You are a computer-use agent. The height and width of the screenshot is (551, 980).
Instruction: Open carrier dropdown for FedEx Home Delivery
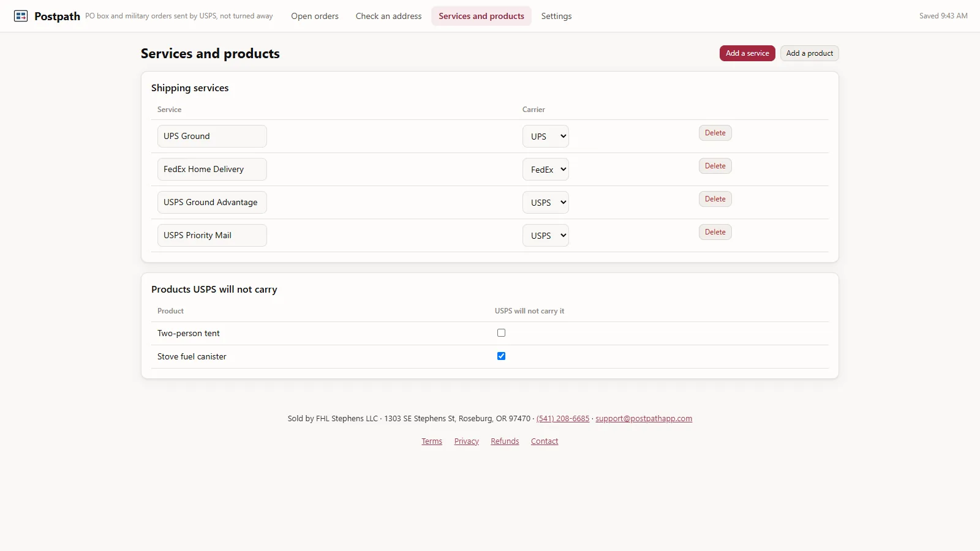point(545,169)
